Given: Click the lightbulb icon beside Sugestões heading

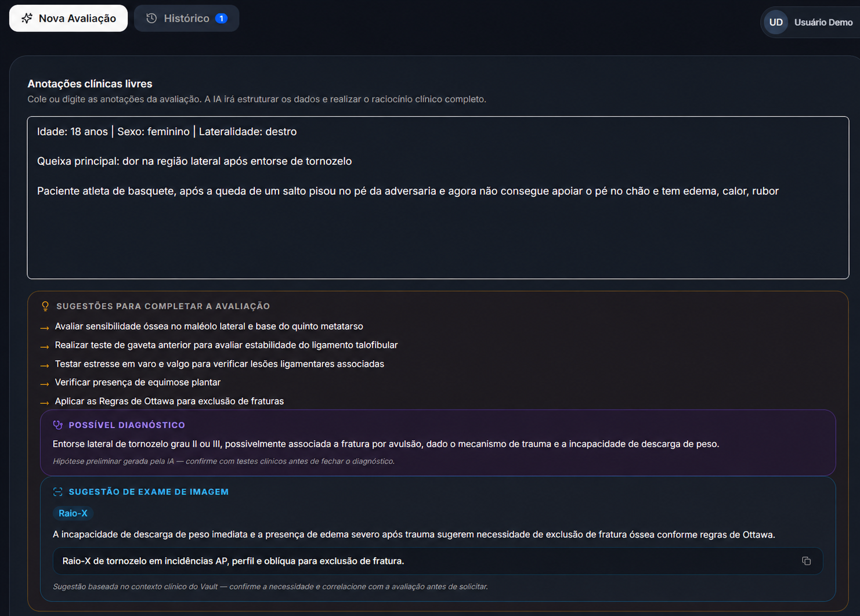Looking at the screenshot, I should point(45,306).
